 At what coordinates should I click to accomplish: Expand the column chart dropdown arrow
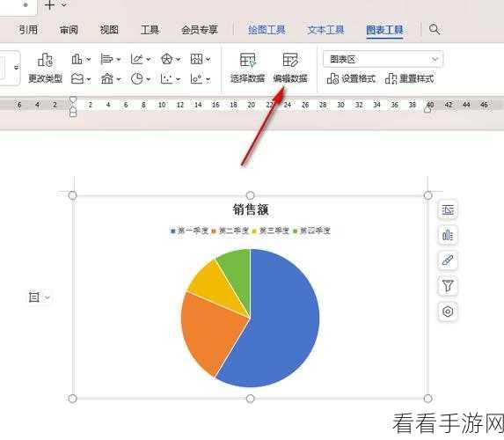pos(88,60)
